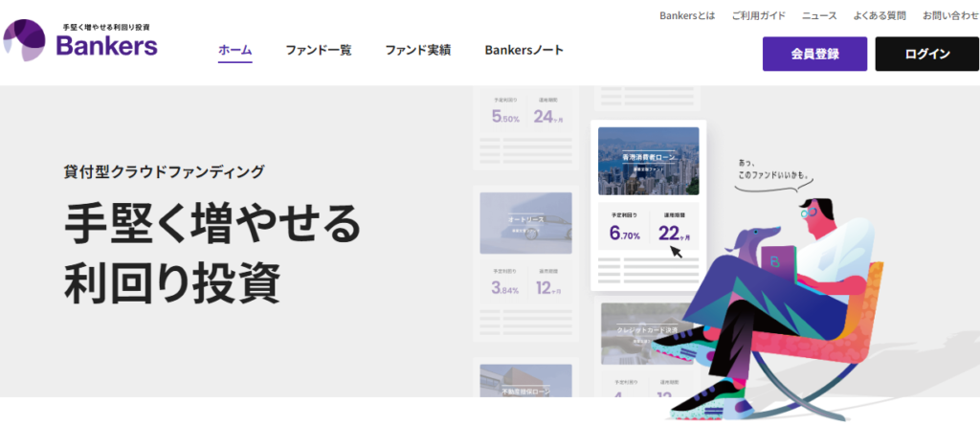Click the purple book with B logo
The image size is (980, 426).
click(777, 266)
